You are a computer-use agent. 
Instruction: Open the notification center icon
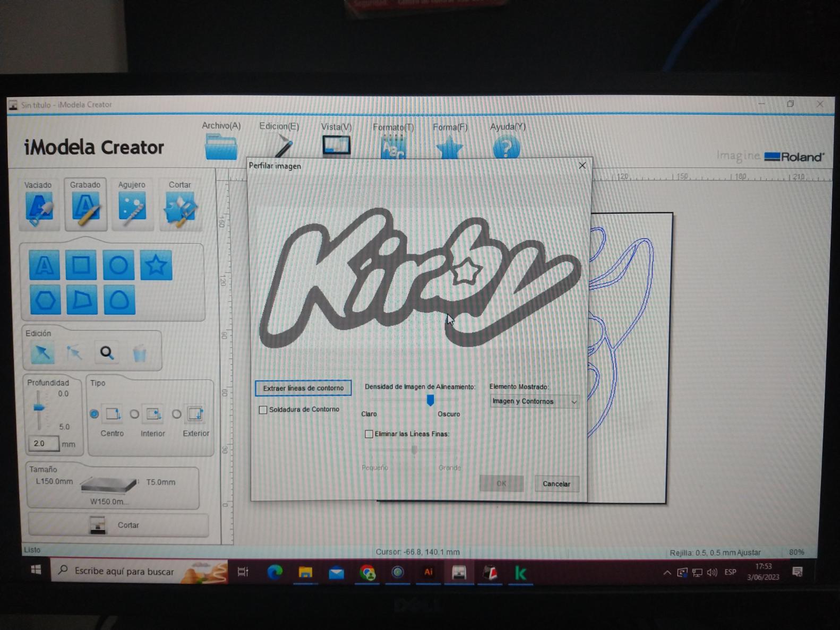click(x=797, y=572)
